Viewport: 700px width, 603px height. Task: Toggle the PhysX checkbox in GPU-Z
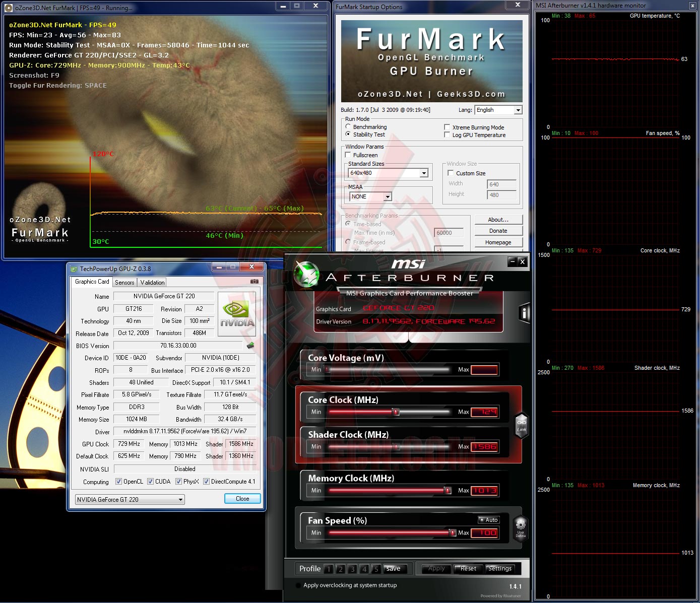(x=178, y=482)
